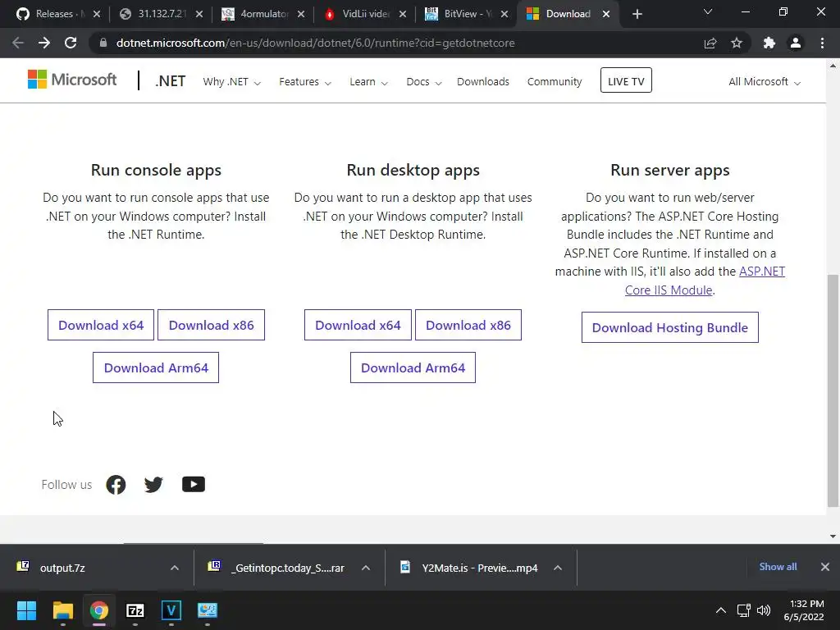Close the VidLii tab
The height and width of the screenshot is (630, 840).
click(403, 14)
